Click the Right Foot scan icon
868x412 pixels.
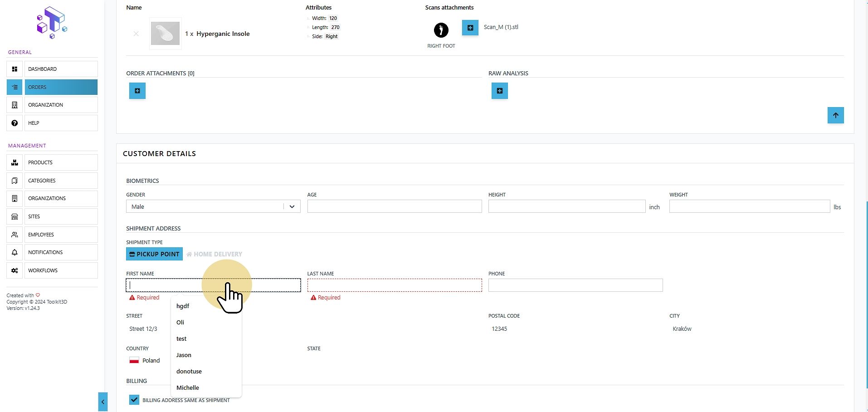(x=441, y=30)
